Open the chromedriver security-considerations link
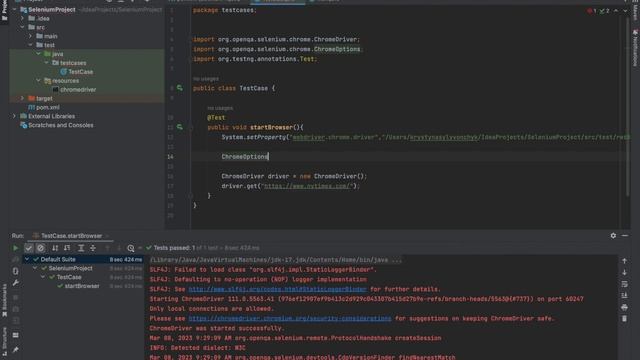Screen dimensions: 640x360 point(290,318)
